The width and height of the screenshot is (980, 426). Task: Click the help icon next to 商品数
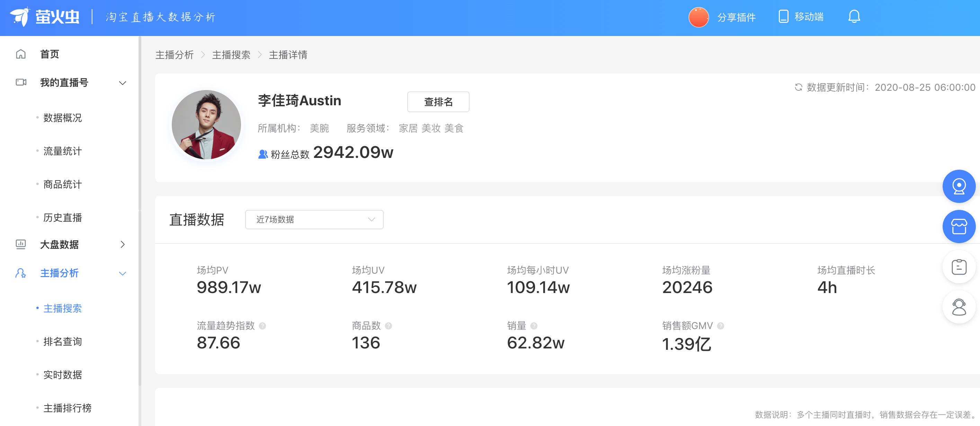tap(389, 326)
